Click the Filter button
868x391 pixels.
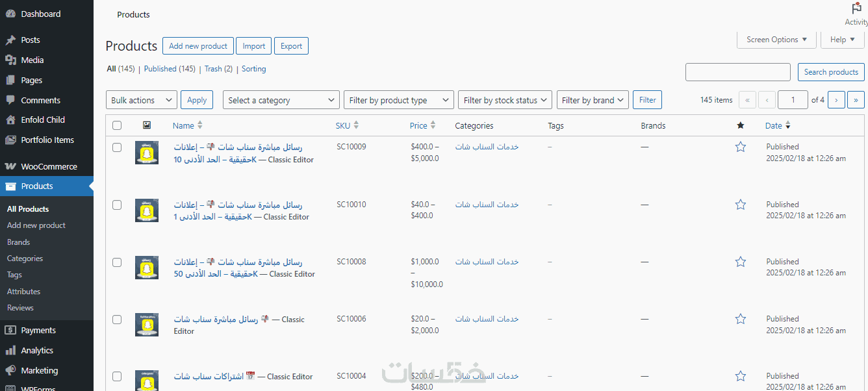(x=647, y=100)
